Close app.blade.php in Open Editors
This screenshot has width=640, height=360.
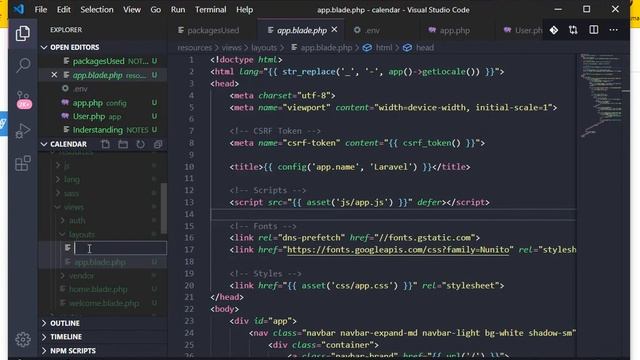pyautogui.click(x=54, y=75)
